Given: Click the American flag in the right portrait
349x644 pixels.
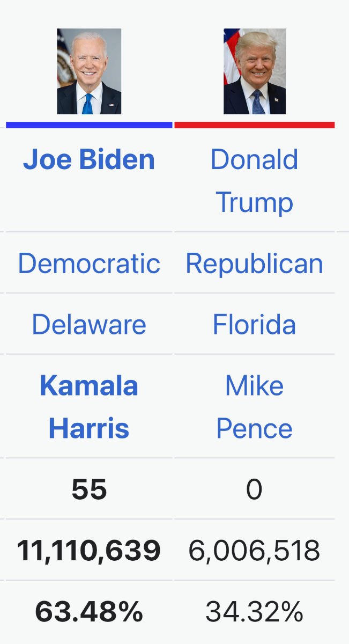Looking at the screenshot, I should 231,56.
